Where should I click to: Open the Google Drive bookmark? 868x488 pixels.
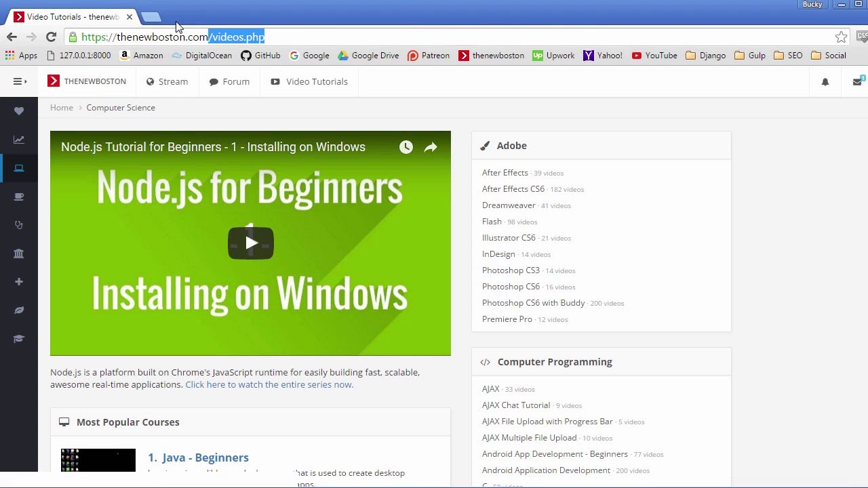(x=368, y=56)
